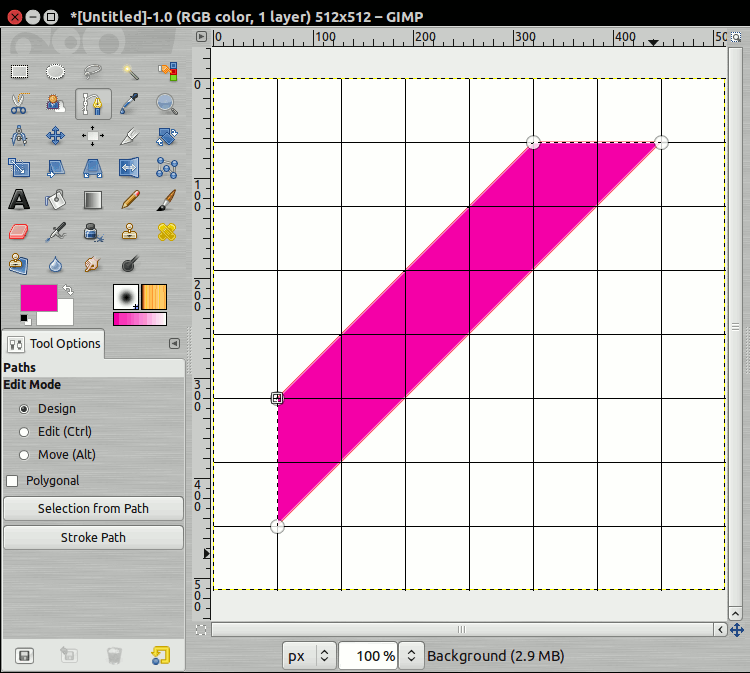Screen dimensions: 750x673
Task: Reset to default black and white colors
Action: (25, 320)
